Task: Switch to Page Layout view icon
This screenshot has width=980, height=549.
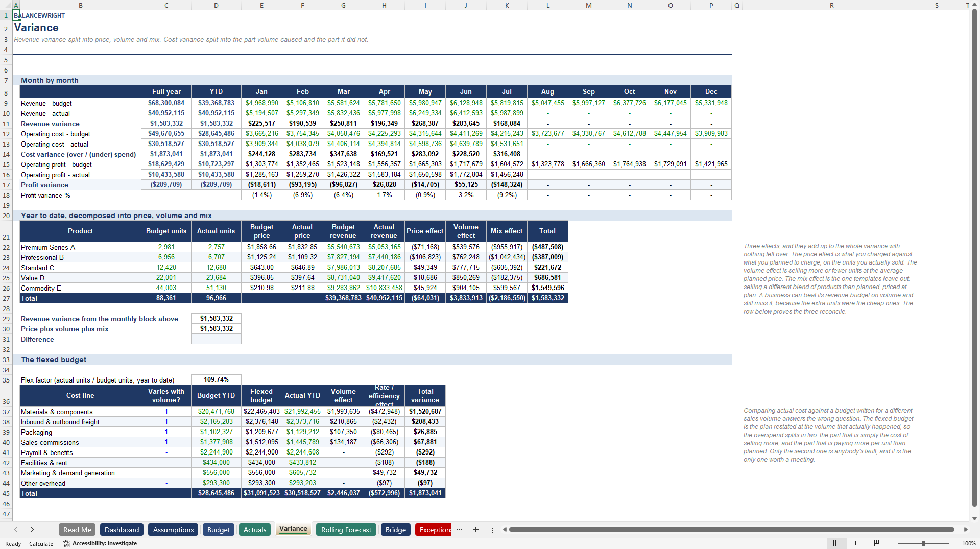Action: click(x=857, y=543)
